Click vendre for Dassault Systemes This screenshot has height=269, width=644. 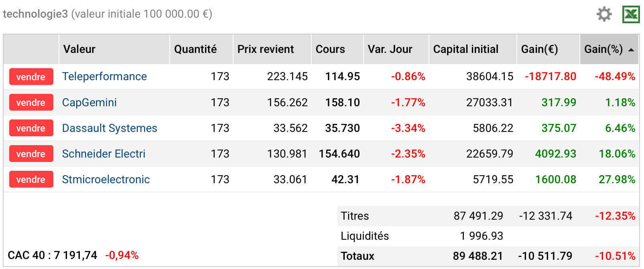[31, 128]
